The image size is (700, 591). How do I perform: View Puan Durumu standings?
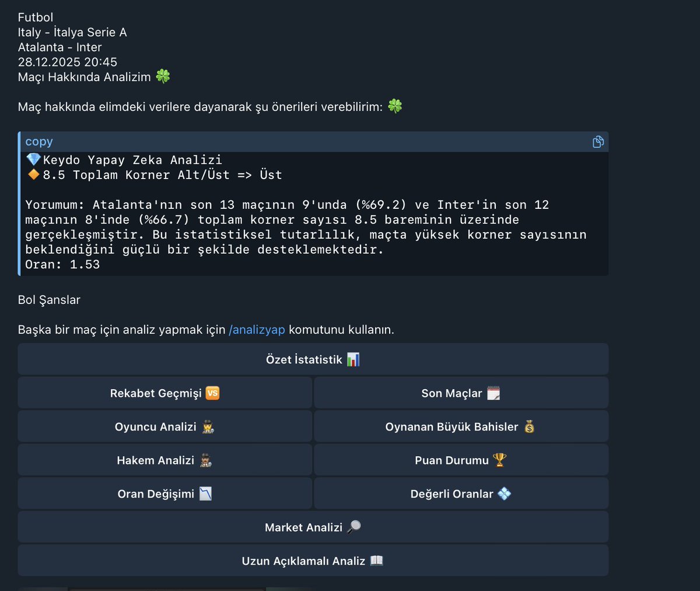coord(460,460)
